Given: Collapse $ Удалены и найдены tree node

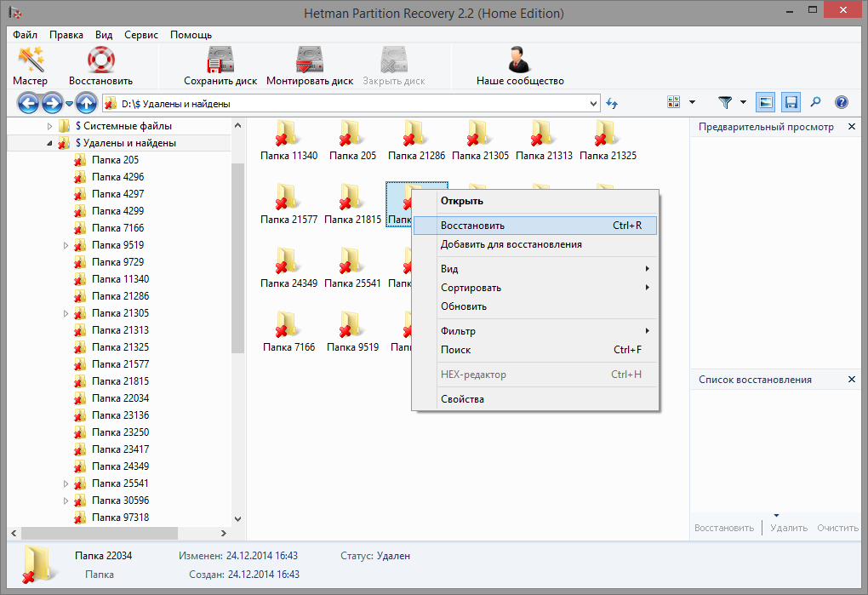Looking at the screenshot, I should coord(50,143).
